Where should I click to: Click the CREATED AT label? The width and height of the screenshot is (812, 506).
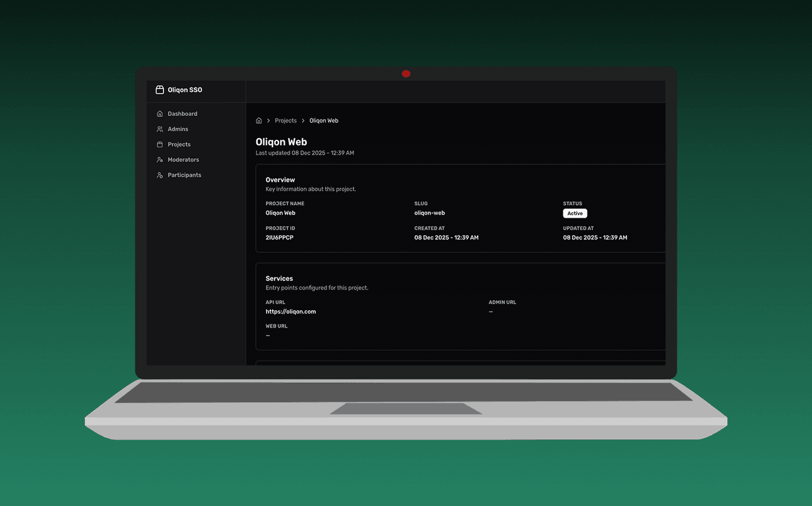tap(430, 228)
